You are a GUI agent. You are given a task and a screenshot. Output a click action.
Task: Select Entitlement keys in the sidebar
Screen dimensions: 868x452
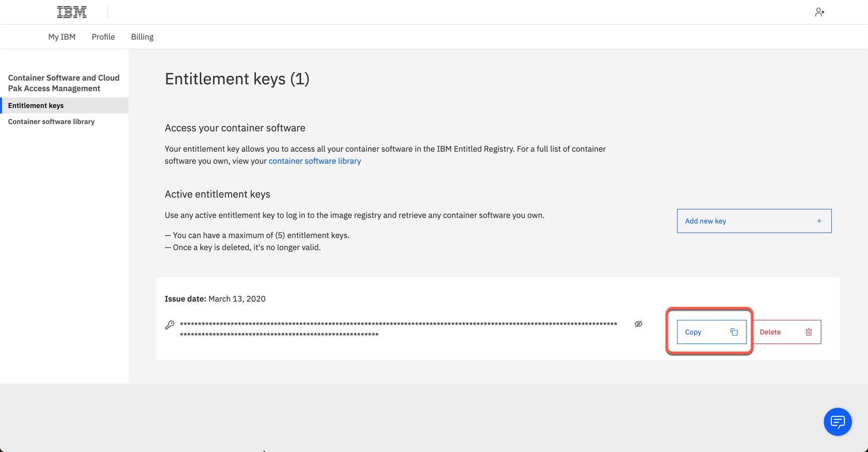point(36,105)
